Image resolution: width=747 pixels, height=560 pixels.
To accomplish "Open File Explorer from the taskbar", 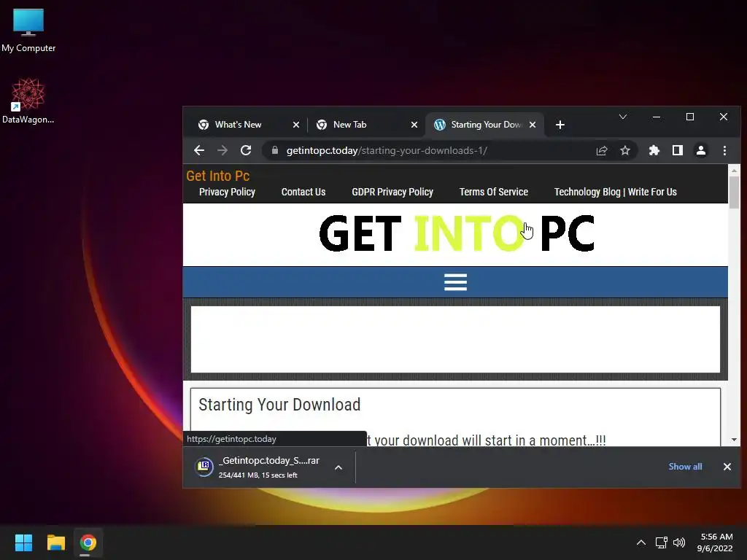I will pos(55,542).
